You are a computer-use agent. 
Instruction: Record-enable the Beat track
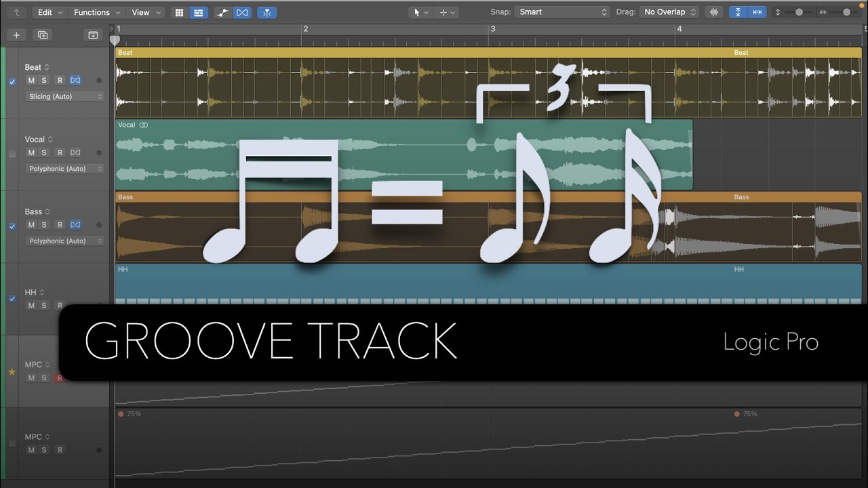tap(60, 80)
